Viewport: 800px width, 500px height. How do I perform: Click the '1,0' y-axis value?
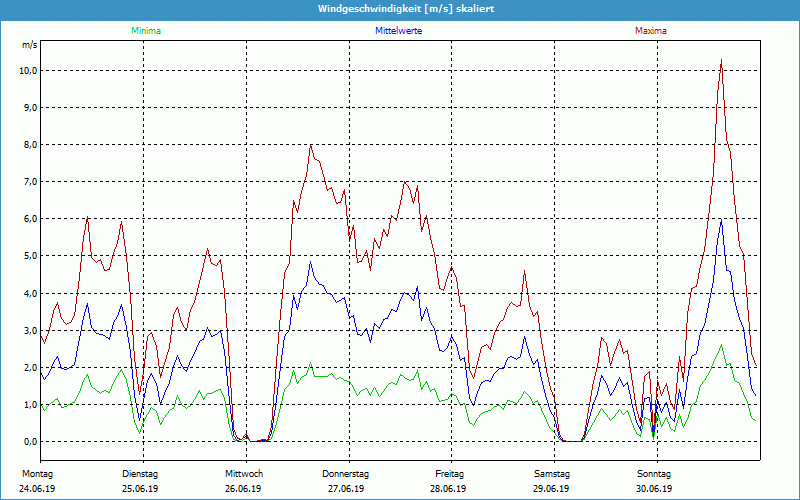(x=30, y=405)
